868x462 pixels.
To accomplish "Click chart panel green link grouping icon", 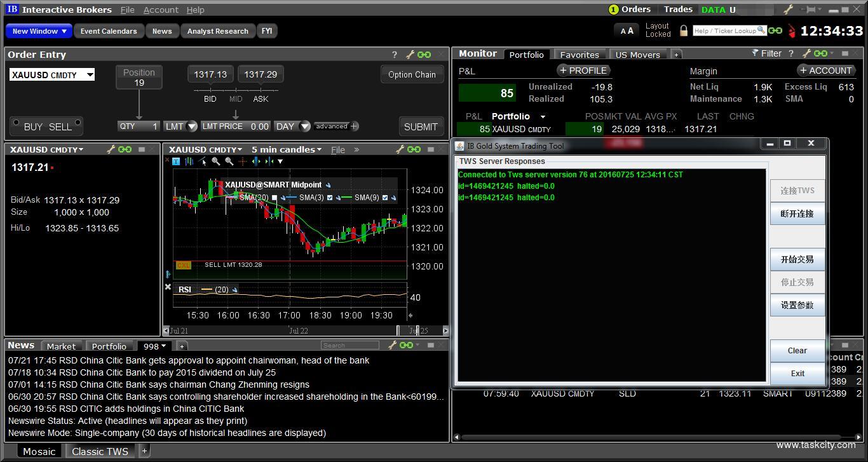I will (414, 149).
